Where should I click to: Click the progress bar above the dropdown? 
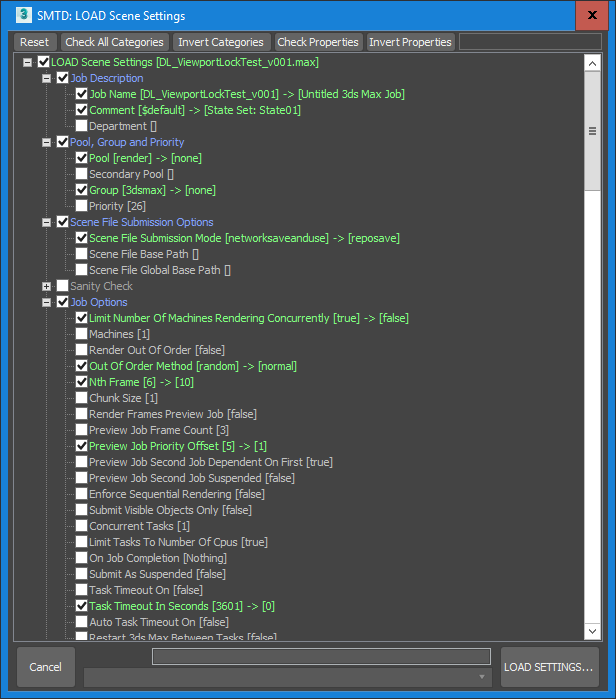[321, 656]
